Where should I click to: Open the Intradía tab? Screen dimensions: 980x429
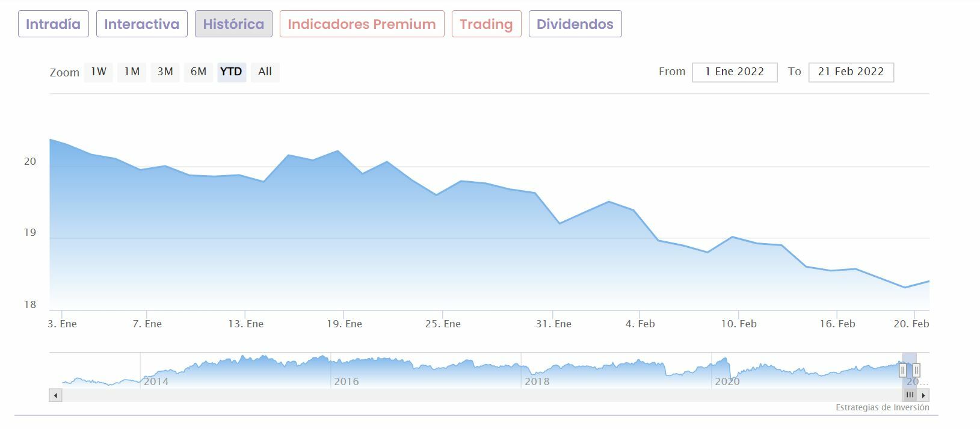[x=54, y=24]
